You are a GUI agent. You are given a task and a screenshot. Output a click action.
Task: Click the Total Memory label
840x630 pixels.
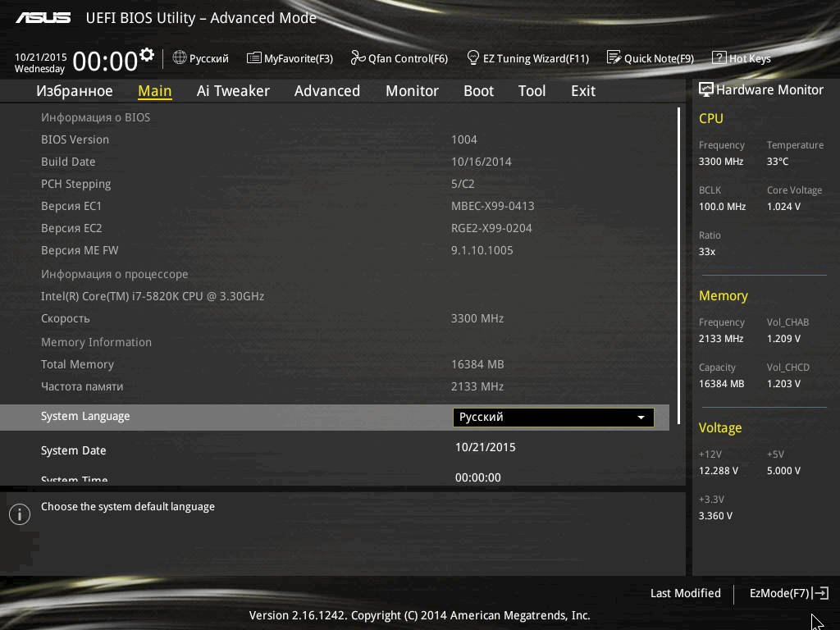tap(78, 364)
